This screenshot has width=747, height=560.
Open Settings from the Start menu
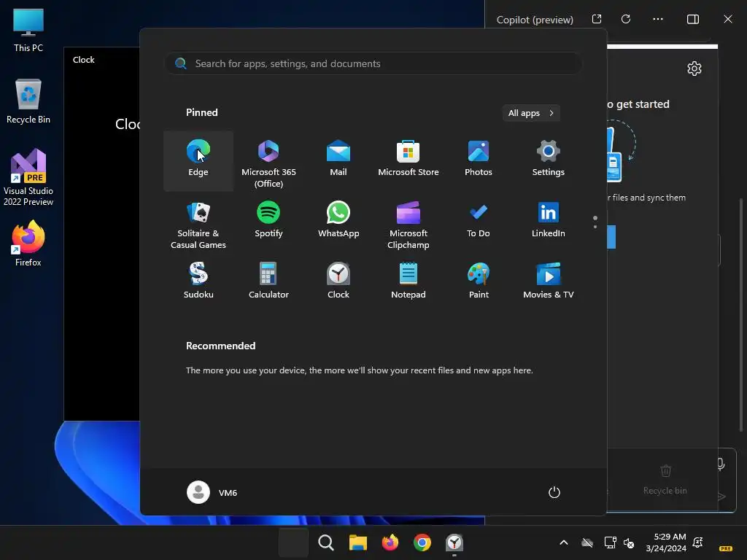549,161
